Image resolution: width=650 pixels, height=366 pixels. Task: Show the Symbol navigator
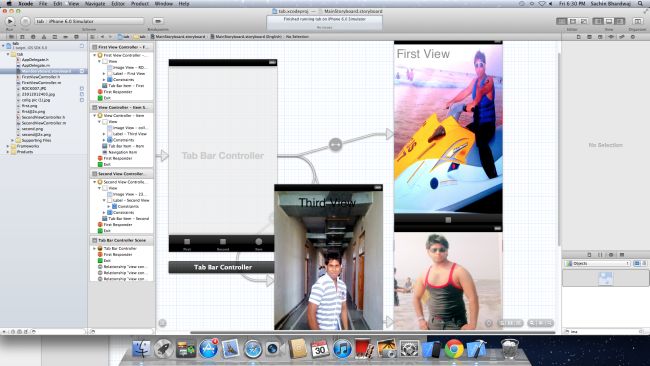(22, 37)
